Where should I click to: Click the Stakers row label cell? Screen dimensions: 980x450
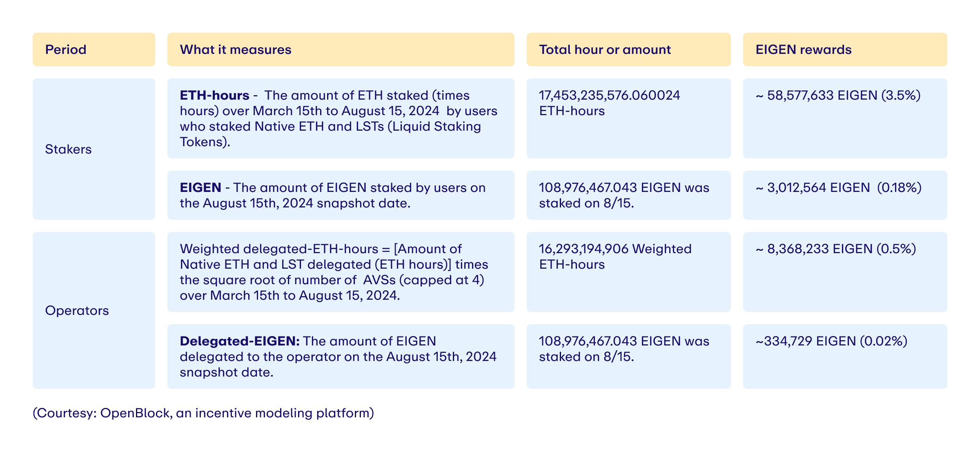(x=94, y=149)
